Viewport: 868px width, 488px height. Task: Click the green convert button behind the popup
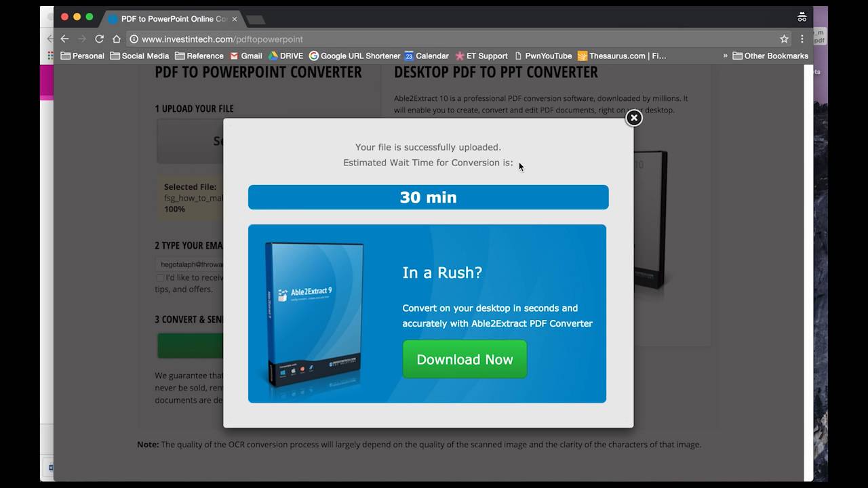click(x=191, y=345)
